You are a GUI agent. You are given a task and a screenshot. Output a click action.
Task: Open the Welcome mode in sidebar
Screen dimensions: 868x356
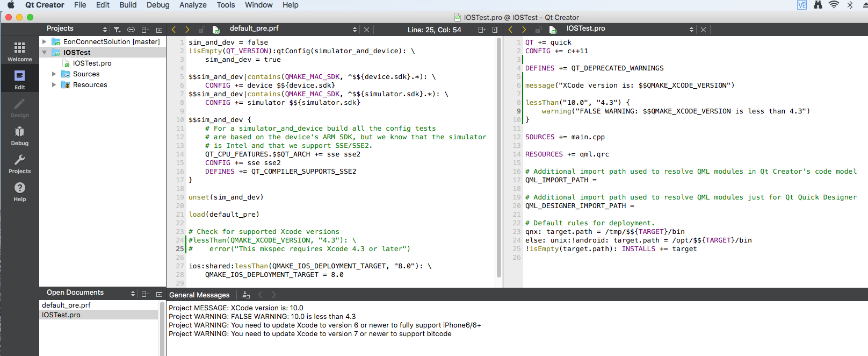click(x=19, y=52)
